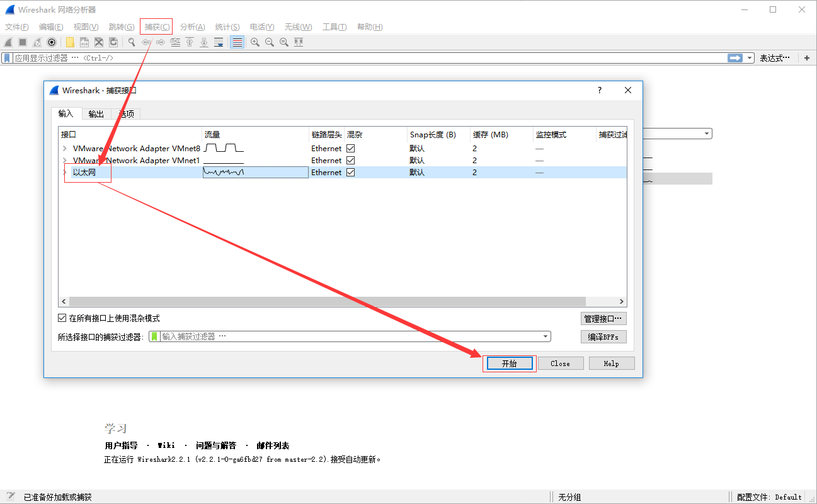Open the 视图(V) menu
This screenshot has height=504, width=817.
[86, 26]
